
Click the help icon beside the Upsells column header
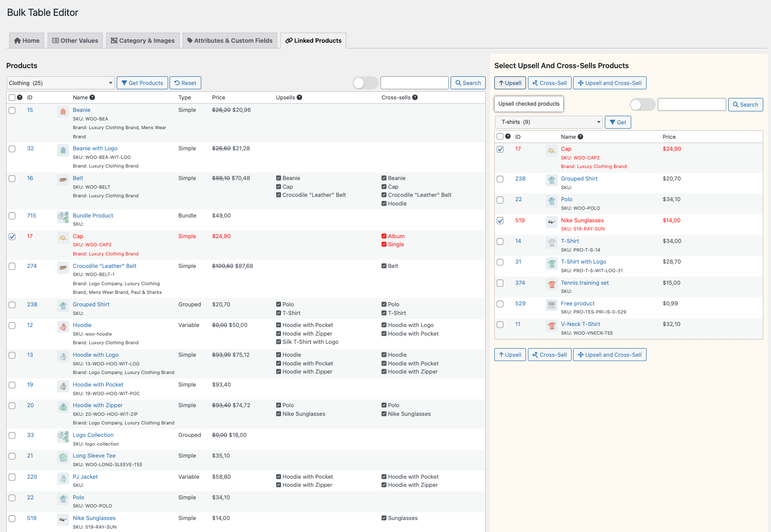(x=300, y=97)
